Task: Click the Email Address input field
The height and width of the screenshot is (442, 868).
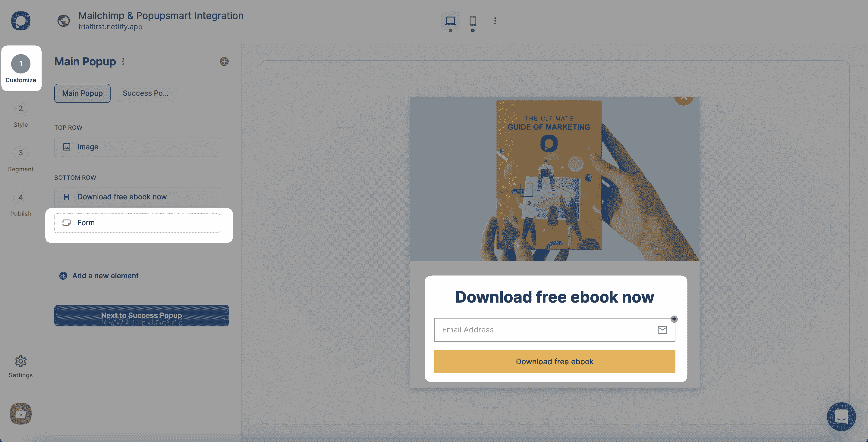Action: 555,329
